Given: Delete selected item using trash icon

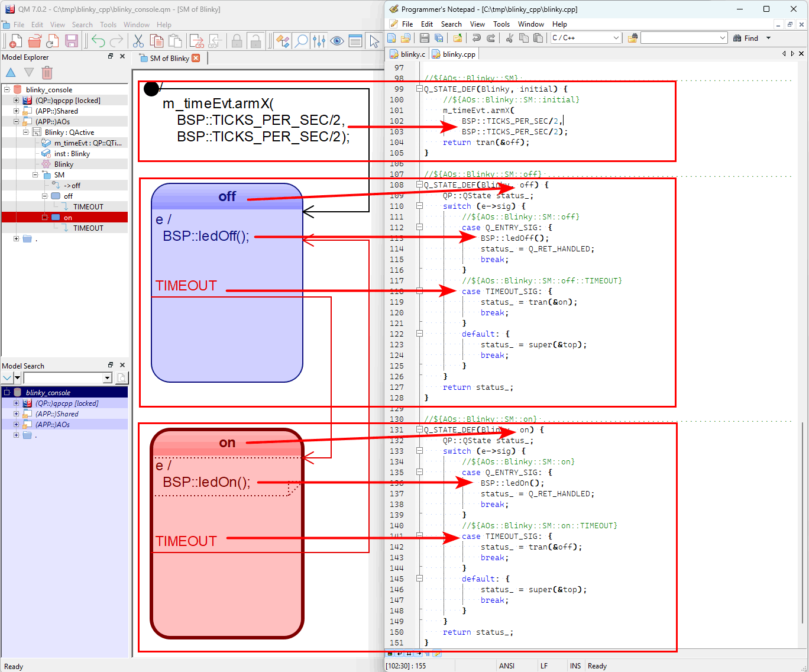Looking at the screenshot, I should tap(47, 72).
